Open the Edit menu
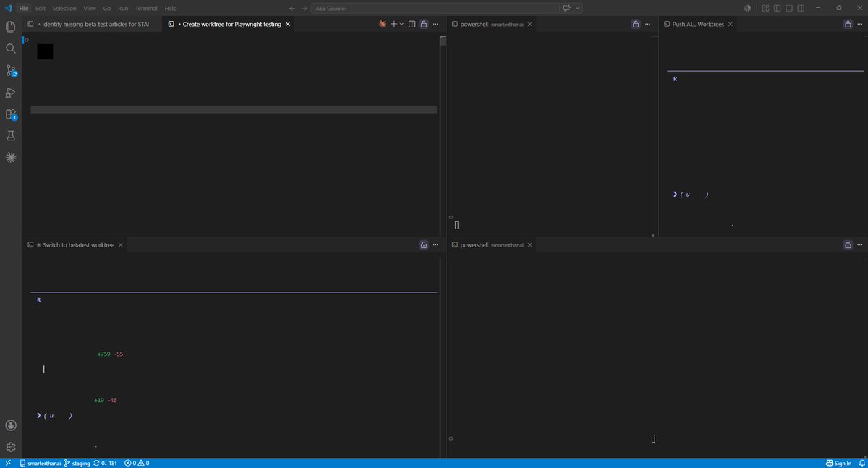The width and height of the screenshot is (868, 468). [x=41, y=8]
